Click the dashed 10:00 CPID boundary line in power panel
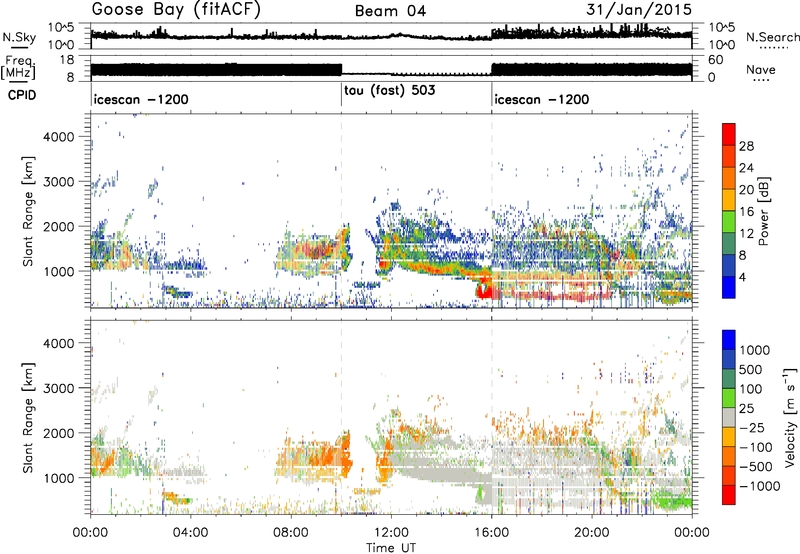The image size is (800, 554). [x=341, y=211]
